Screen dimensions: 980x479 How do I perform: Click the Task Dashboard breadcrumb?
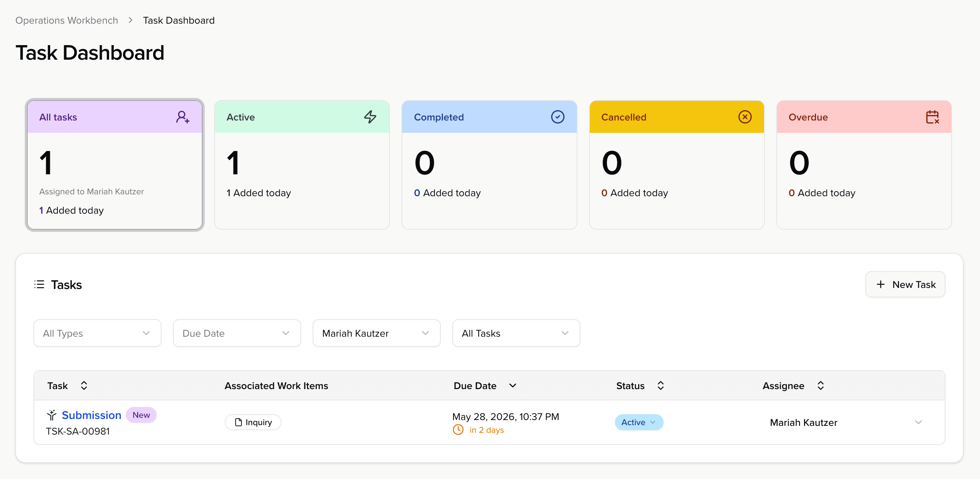pos(179,20)
